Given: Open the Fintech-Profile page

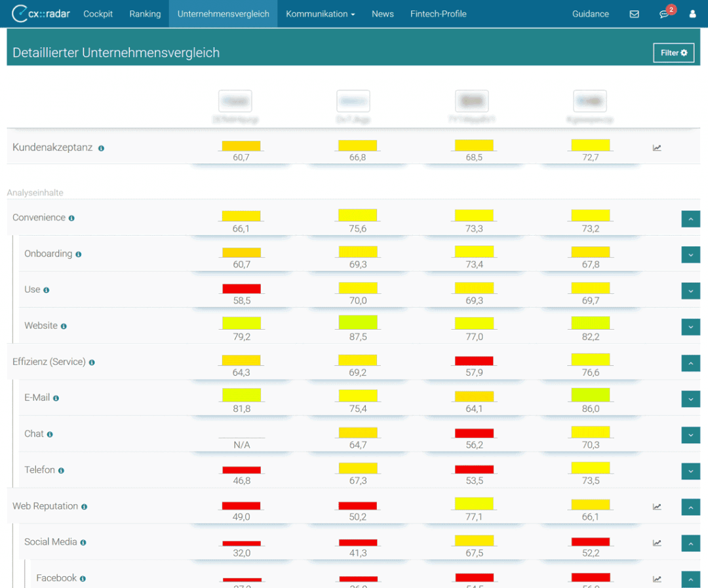Looking at the screenshot, I should click(438, 14).
